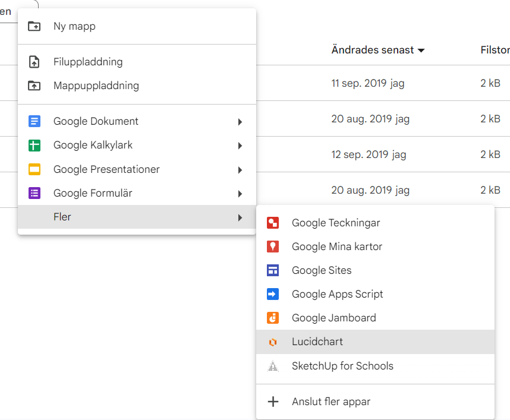The height and width of the screenshot is (420, 510).
Task: Choose Filuppladdning from the menu
Action: point(137,62)
